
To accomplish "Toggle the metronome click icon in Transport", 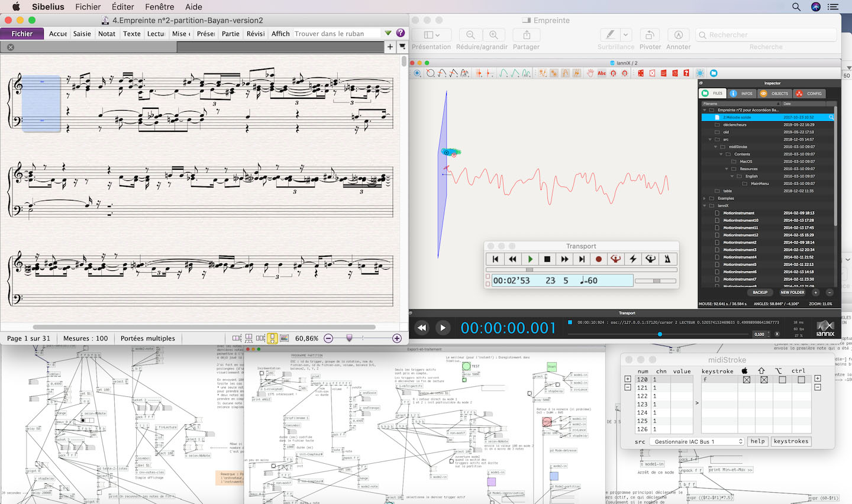I will click(667, 259).
